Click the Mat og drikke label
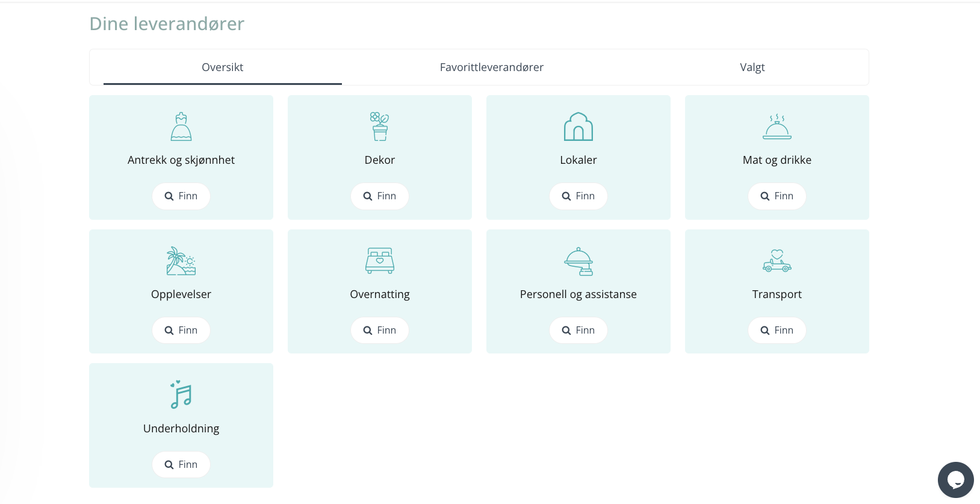 coord(777,160)
